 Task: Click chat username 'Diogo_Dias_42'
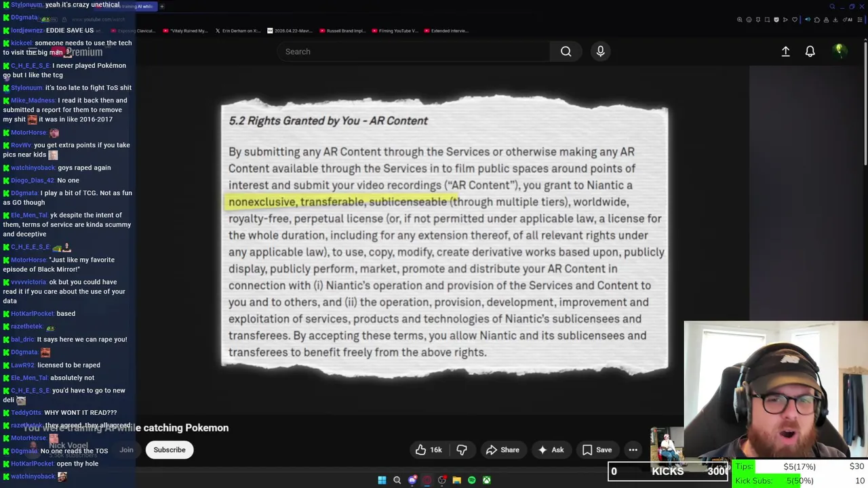point(32,180)
